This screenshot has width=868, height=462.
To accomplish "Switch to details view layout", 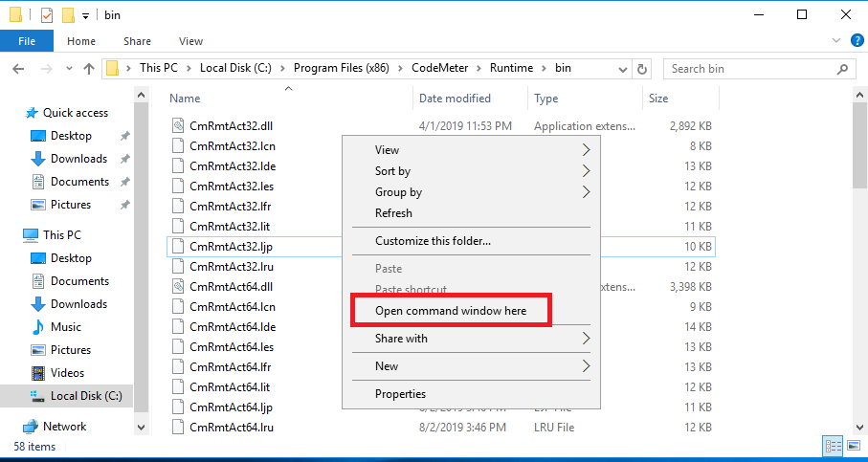I will [x=834, y=446].
